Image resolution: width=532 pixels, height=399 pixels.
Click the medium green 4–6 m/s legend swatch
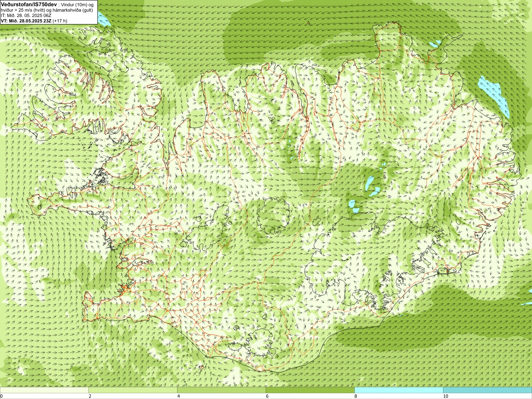[x=222, y=390]
